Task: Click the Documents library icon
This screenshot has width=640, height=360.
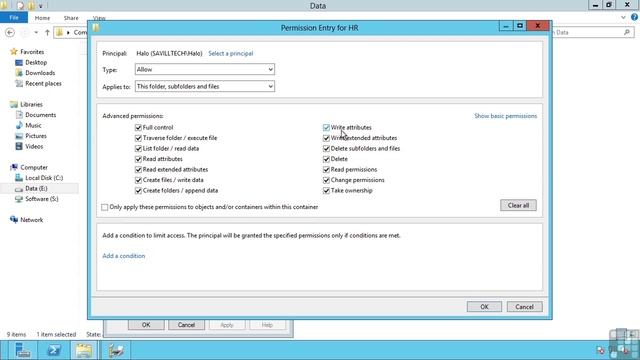Action: (x=19, y=115)
